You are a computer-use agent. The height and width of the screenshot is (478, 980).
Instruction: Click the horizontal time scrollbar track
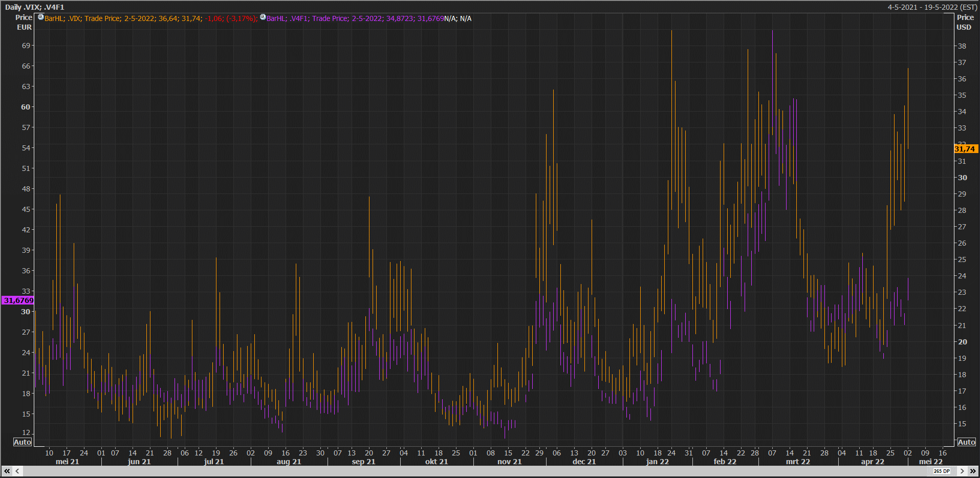476,471
